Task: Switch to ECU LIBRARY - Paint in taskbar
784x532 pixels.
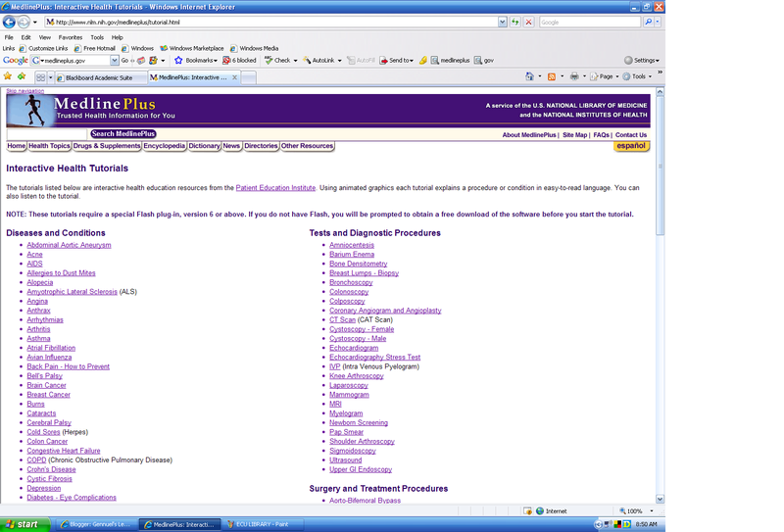Action: 261,524
